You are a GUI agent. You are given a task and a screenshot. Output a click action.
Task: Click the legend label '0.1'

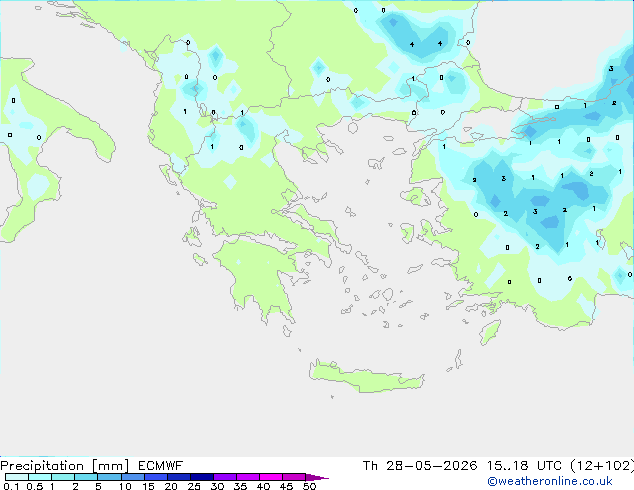coord(11,486)
